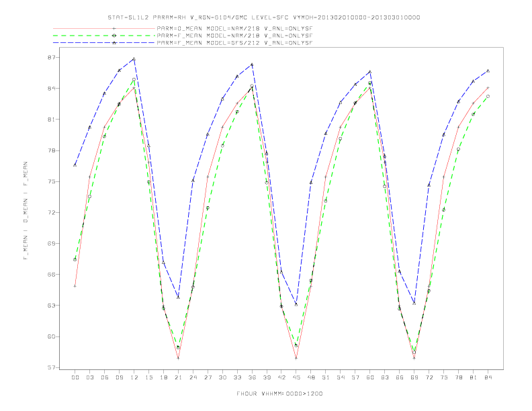
Task: Click the x-axis tick label 63
Action: (x=385, y=377)
